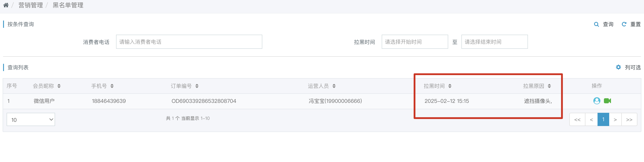Expand the page size dropdown showing 10
This screenshot has width=644, height=162.
point(31,119)
